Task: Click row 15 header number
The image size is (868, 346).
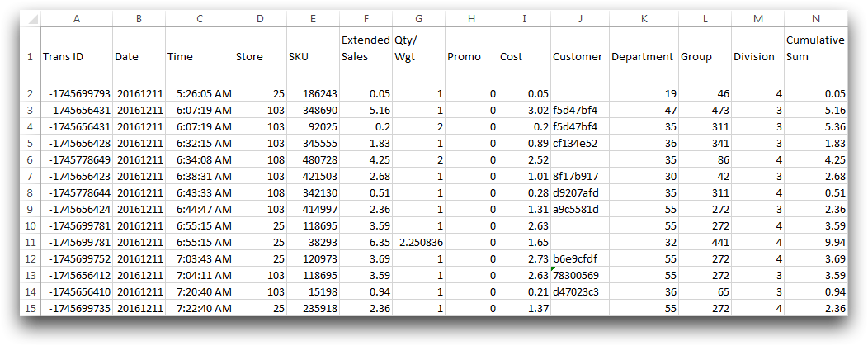Action: 30,308
